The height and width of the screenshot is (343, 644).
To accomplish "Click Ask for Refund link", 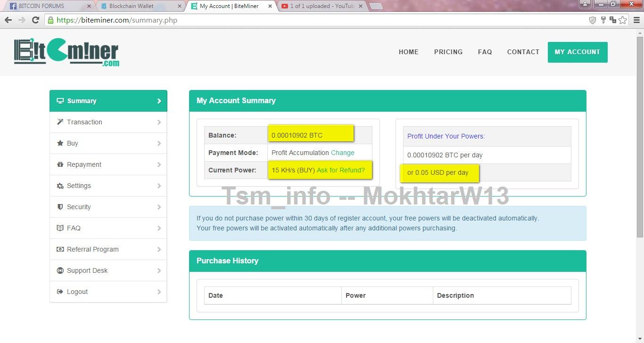I will pyautogui.click(x=341, y=170).
